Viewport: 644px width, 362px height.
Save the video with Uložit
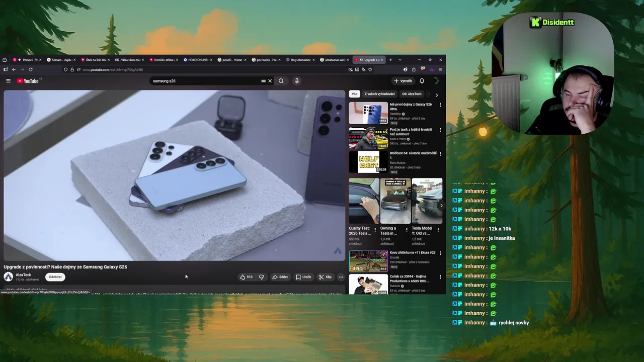coord(303,277)
